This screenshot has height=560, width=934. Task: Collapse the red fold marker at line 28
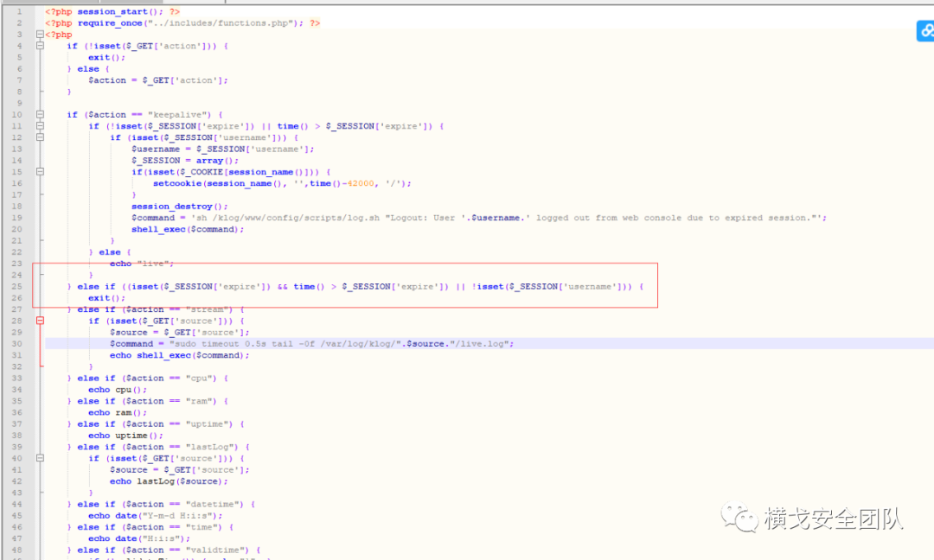tap(40, 320)
